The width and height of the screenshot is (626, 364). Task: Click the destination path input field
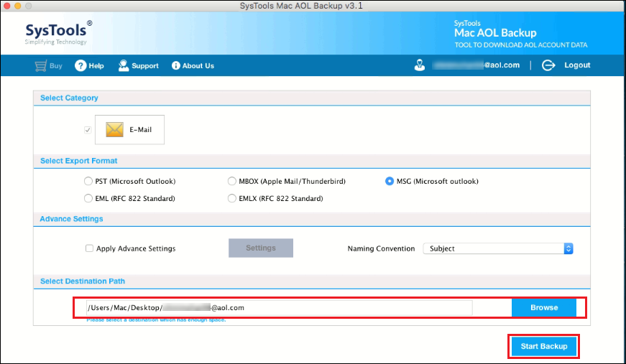point(279,308)
